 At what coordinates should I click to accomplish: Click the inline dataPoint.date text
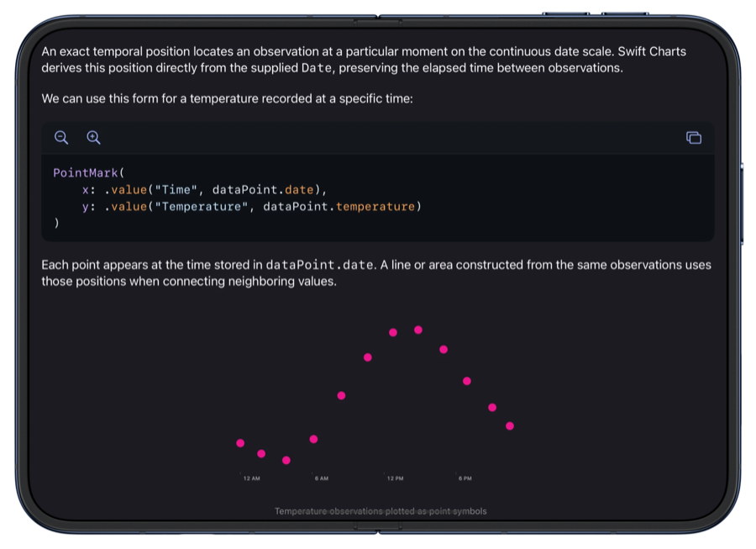[320, 265]
